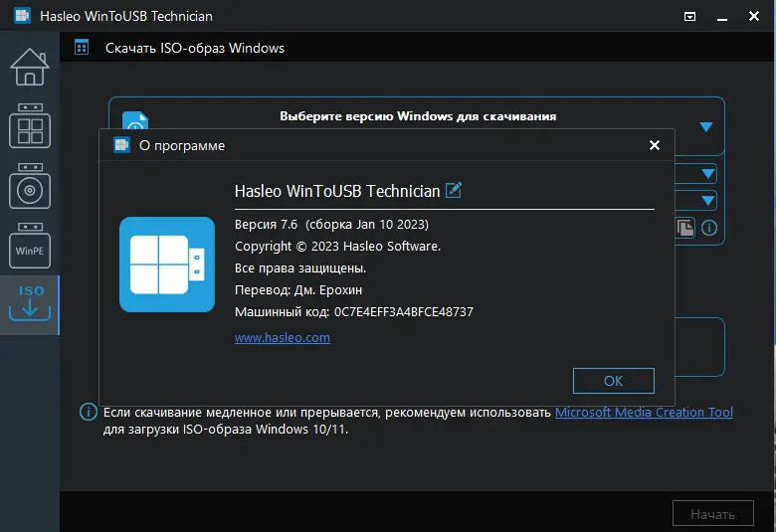The image size is (776, 532).
Task: Open the Windows installation USB disc icon
Action: tap(29, 187)
